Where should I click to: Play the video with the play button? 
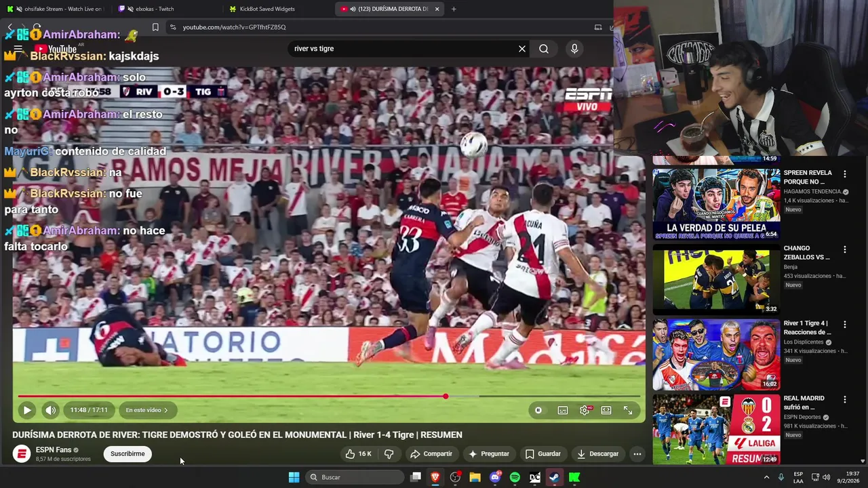[x=27, y=410]
